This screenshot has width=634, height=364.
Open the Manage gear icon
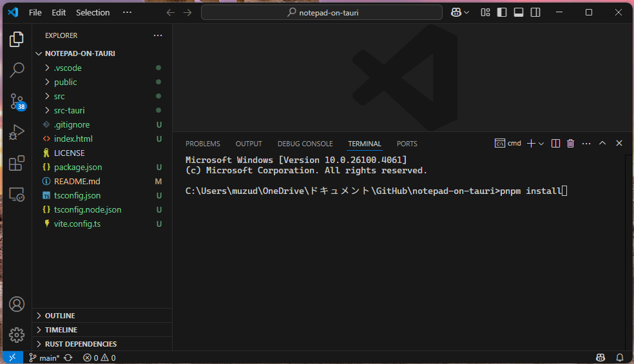(x=17, y=335)
